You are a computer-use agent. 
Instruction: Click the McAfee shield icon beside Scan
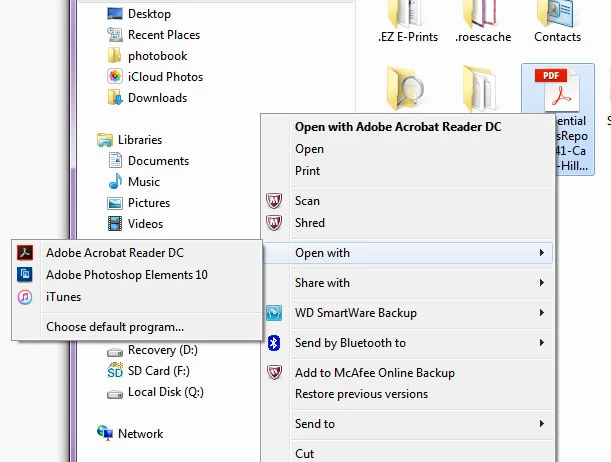tap(274, 201)
